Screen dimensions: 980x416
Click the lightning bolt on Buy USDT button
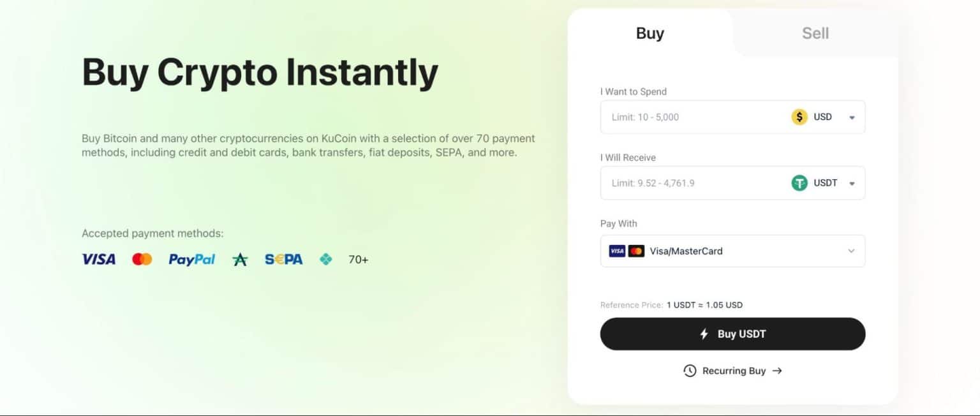pyautogui.click(x=704, y=333)
